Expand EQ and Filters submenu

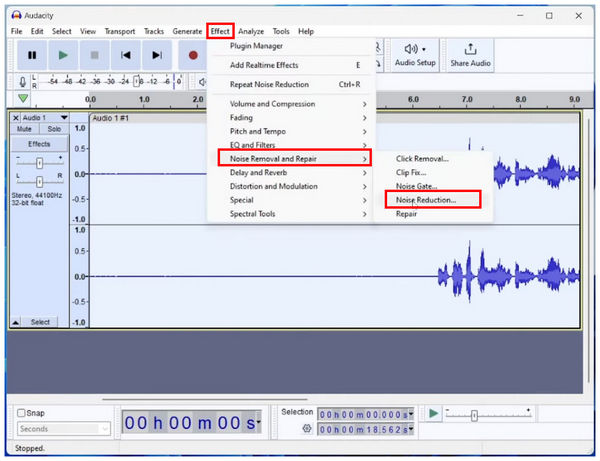(x=291, y=145)
